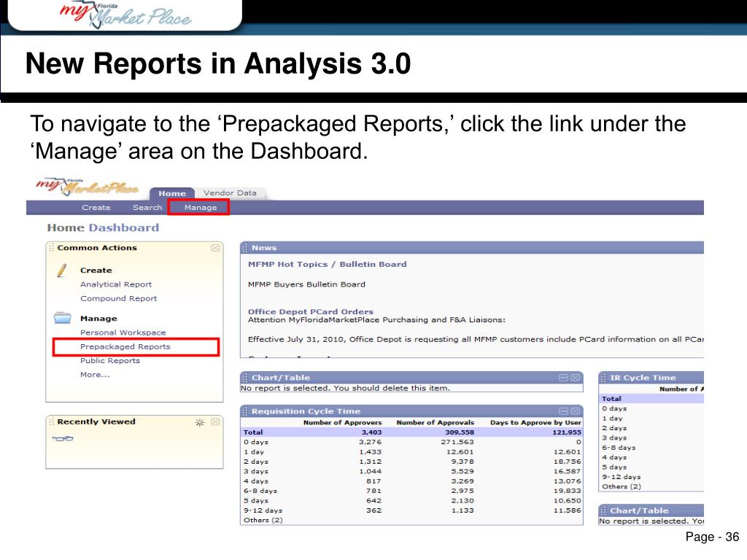Click the Create heading in Common Actions
747x560 pixels.
(x=96, y=270)
